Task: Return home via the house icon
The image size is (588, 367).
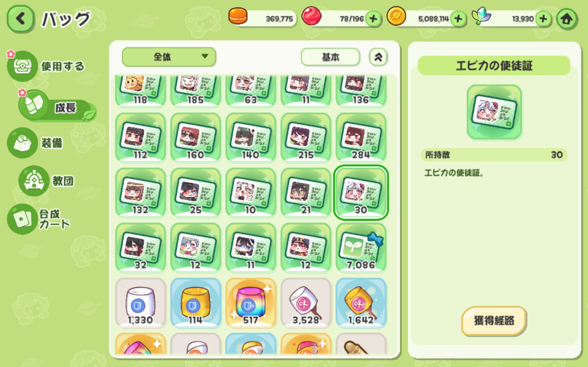Action: point(567,19)
